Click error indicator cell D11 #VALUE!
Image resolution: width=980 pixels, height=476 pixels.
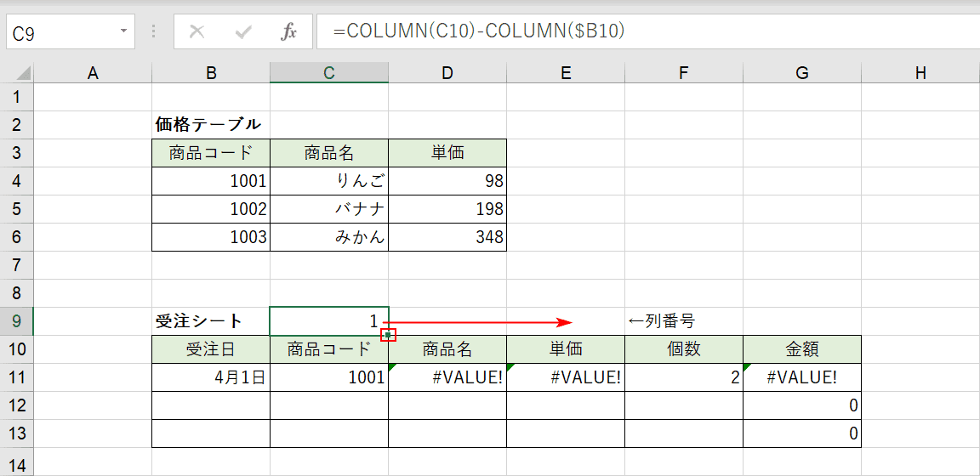click(447, 377)
